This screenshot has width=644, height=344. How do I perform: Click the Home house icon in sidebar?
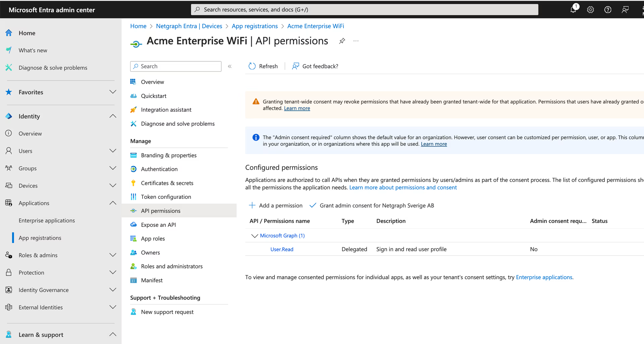click(x=9, y=33)
